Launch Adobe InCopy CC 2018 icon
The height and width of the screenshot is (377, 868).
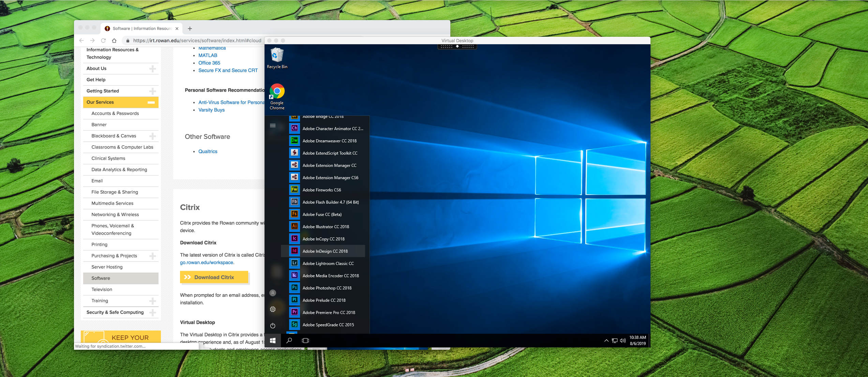[294, 239]
